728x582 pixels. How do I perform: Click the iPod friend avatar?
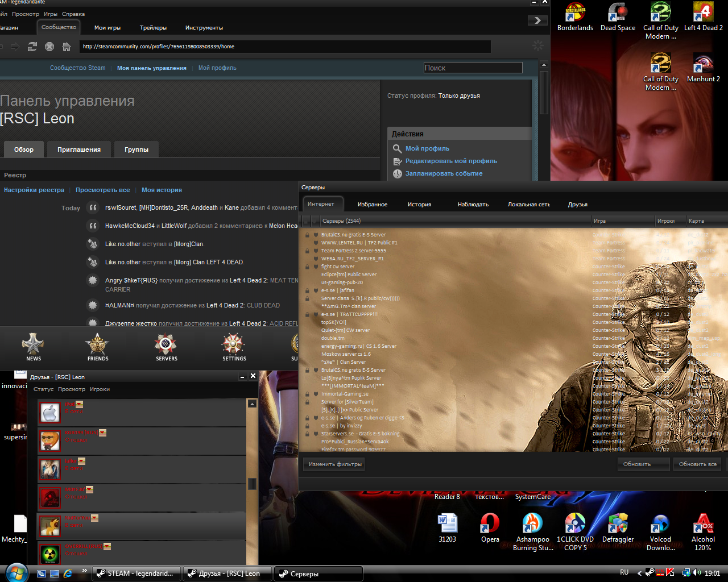(49, 413)
